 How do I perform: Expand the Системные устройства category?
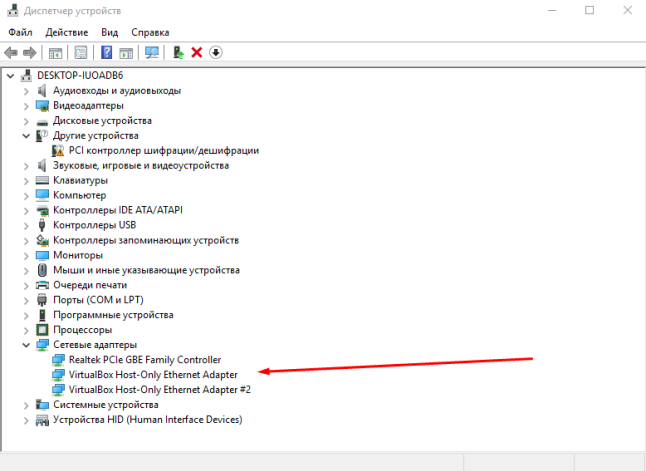coord(26,405)
